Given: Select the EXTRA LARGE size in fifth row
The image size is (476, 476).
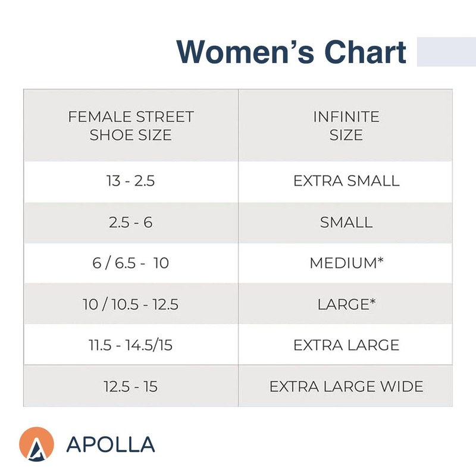Looking at the screenshot, I should click(346, 345).
